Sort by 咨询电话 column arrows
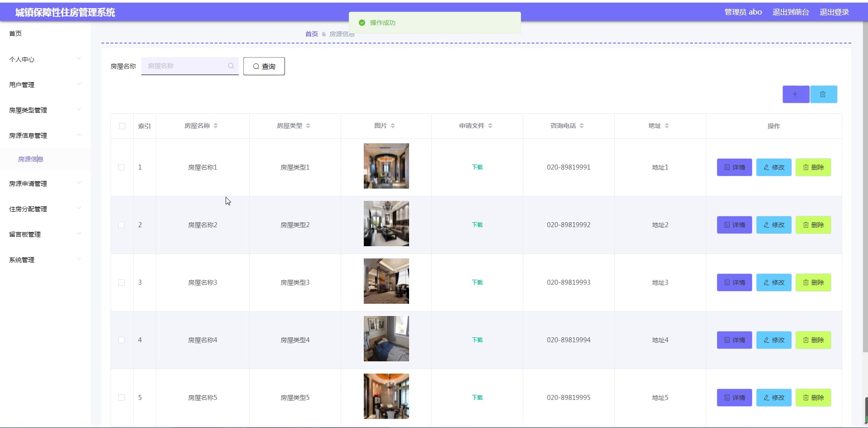 (582, 126)
